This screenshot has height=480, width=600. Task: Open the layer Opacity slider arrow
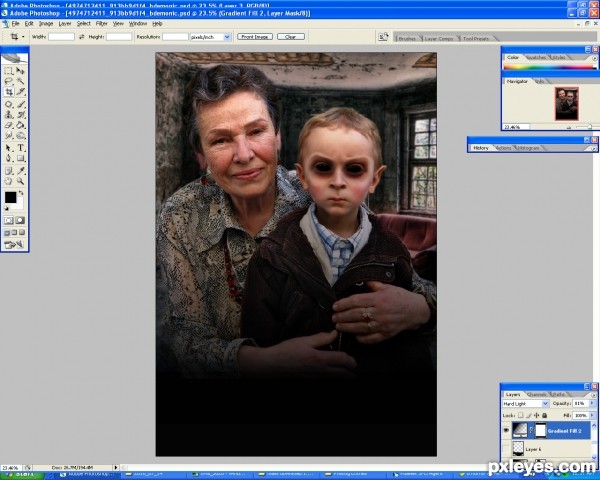click(x=592, y=403)
